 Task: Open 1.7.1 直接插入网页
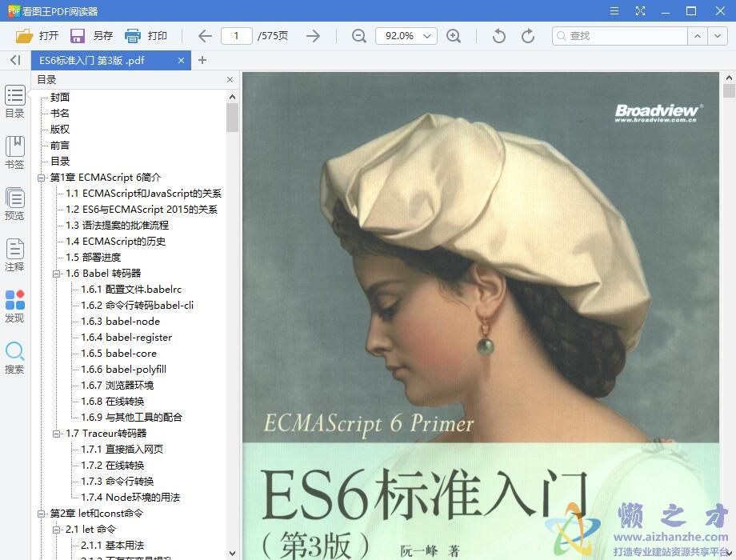(x=122, y=450)
